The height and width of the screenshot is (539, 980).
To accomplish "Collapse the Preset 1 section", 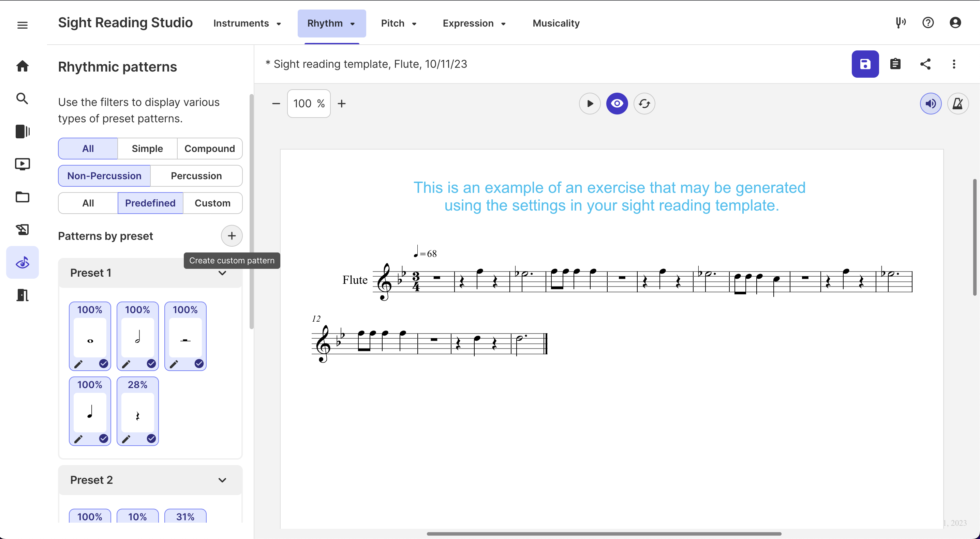I will point(222,273).
